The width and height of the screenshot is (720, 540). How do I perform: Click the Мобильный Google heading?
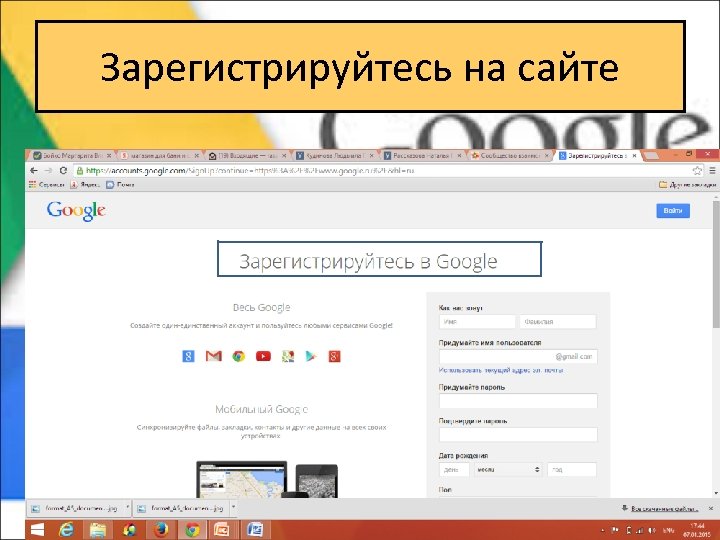(x=261, y=409)
